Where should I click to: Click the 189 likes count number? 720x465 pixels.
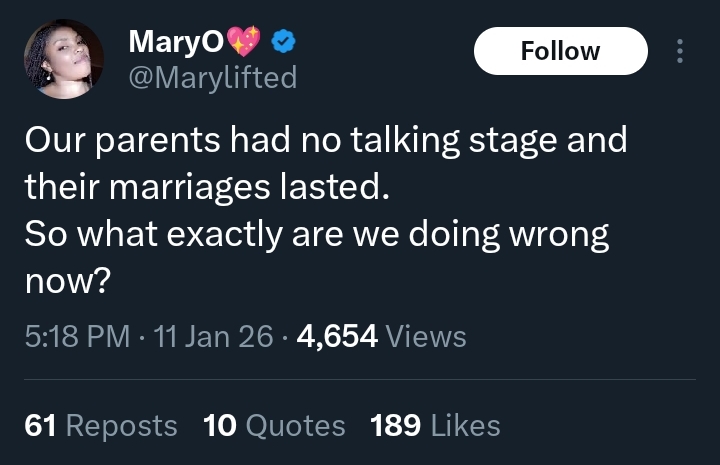(396, 426)
